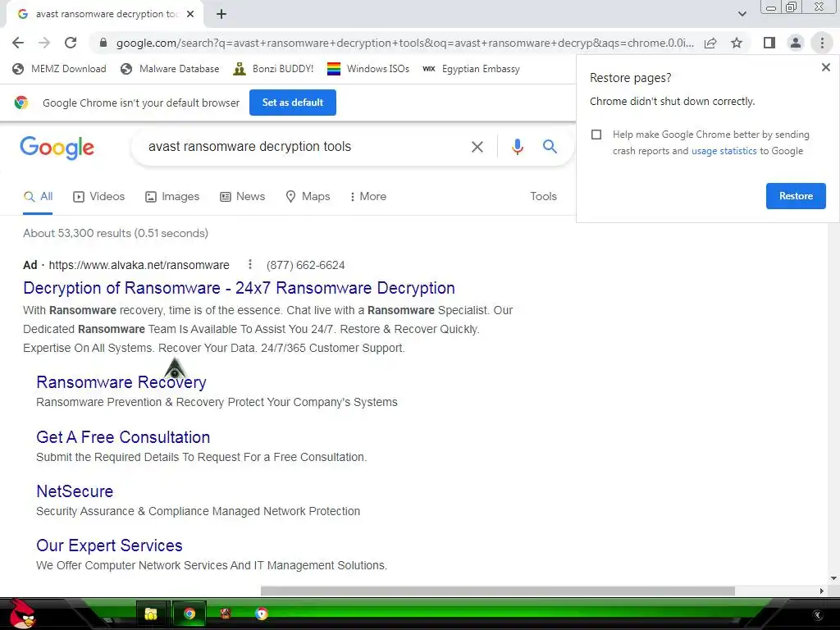Check the send crash reports checkbox
The width and height of the screenshot is (840, 630).
point(596,135)
